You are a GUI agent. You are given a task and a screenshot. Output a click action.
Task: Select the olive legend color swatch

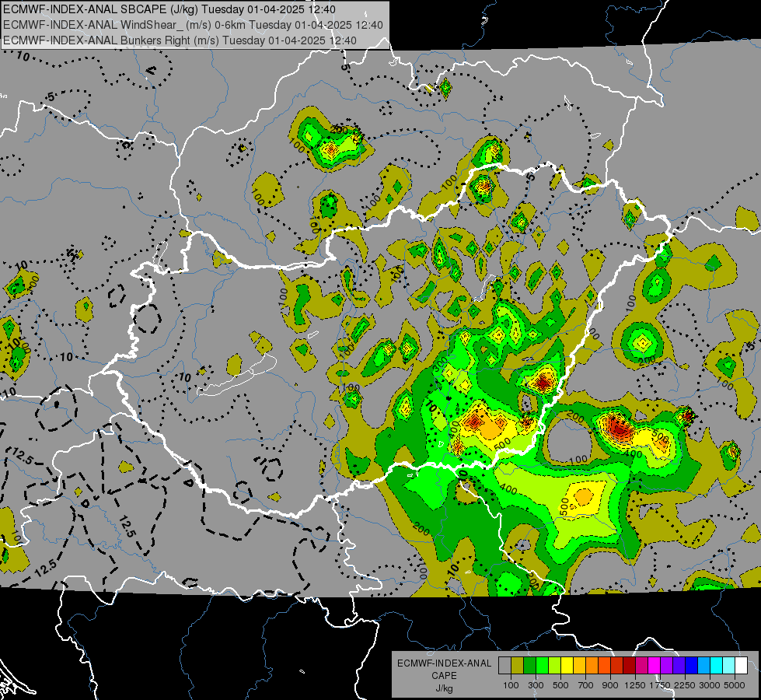pos(518,666)
